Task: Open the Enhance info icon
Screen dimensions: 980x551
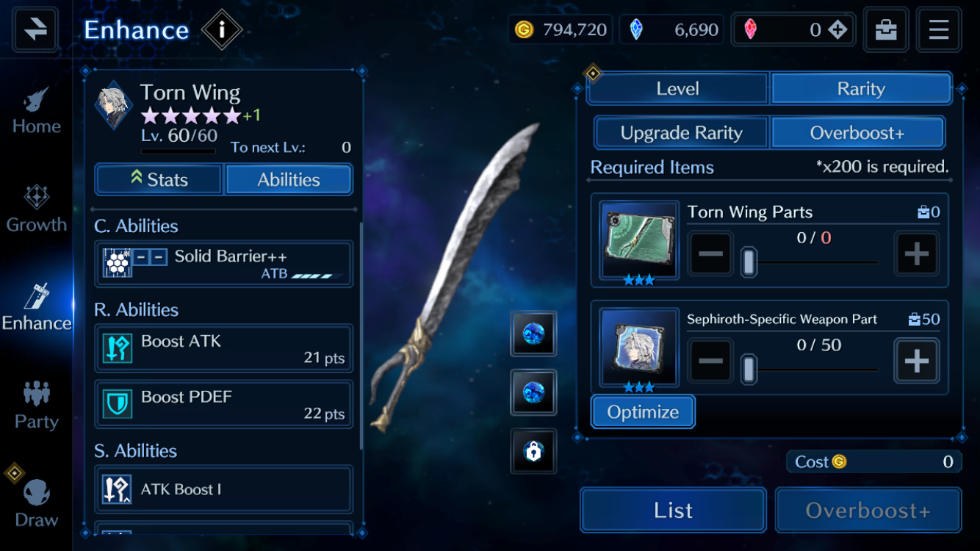Action: pos(221,30)
